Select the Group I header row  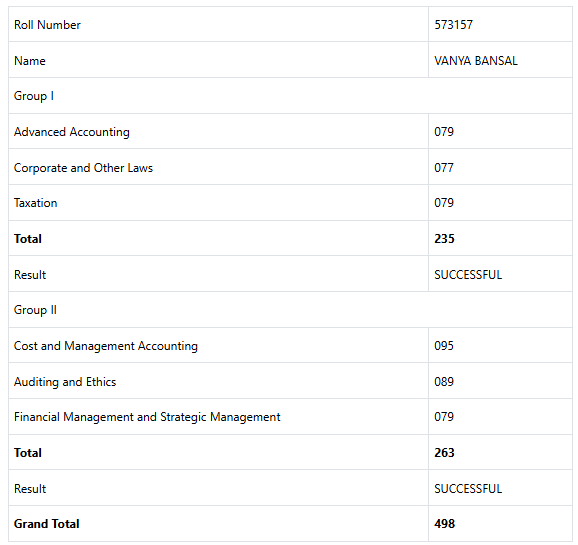pos(290,96)
